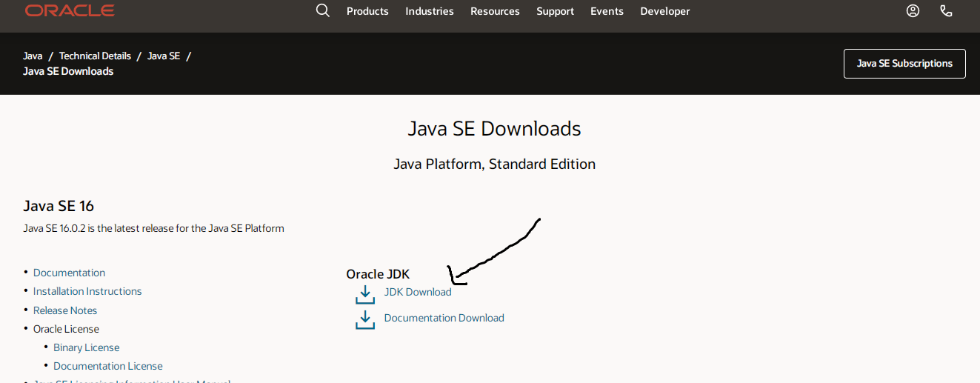This screenshot has width=980, height=383.
Task: Click the Java Platform, Standard Edition subtitle
Action: (x=494, y=164)
